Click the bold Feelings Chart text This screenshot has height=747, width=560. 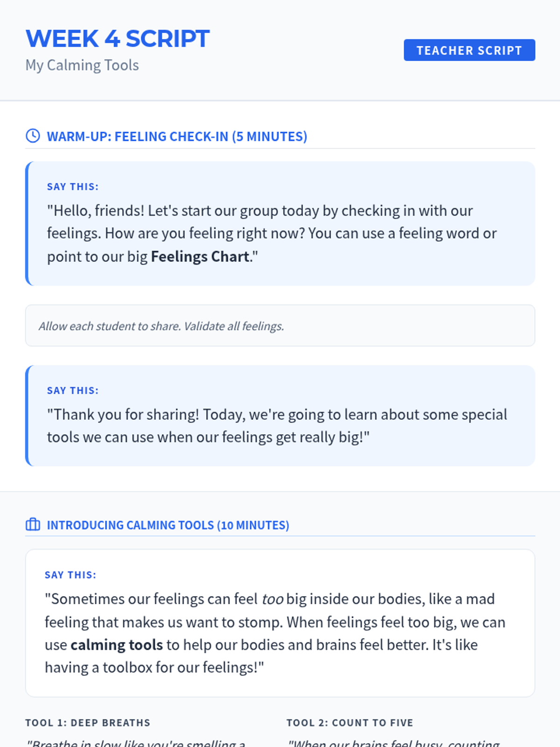(200, 257)
